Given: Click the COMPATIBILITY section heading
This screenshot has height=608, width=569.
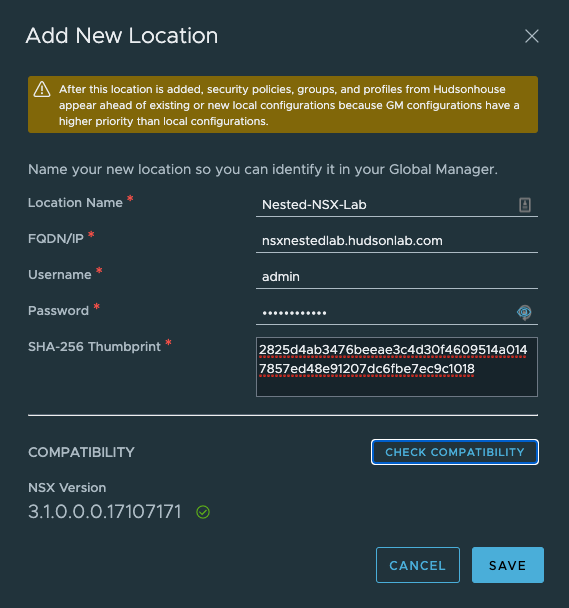Looking at the screenshot, I should (x=81, y=452).
